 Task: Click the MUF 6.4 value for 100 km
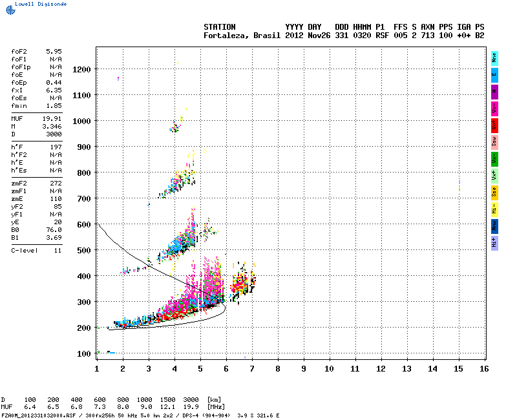(30, 407)
